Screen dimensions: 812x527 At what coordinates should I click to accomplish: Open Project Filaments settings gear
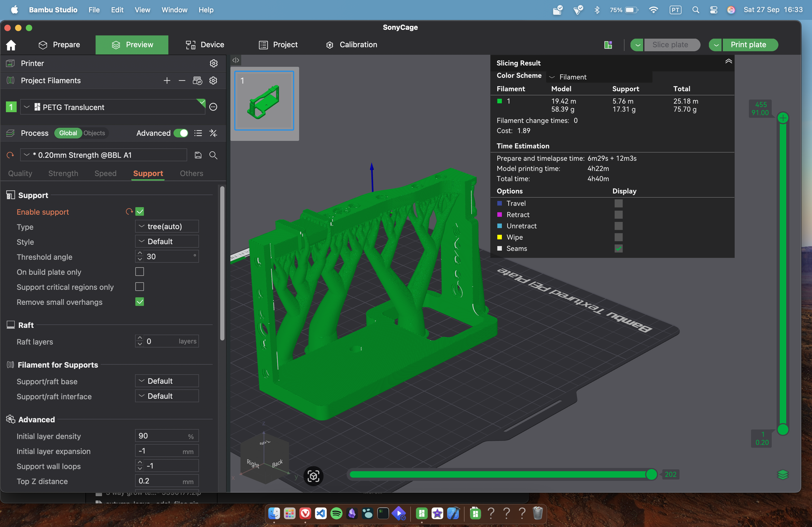click(213, 80)
